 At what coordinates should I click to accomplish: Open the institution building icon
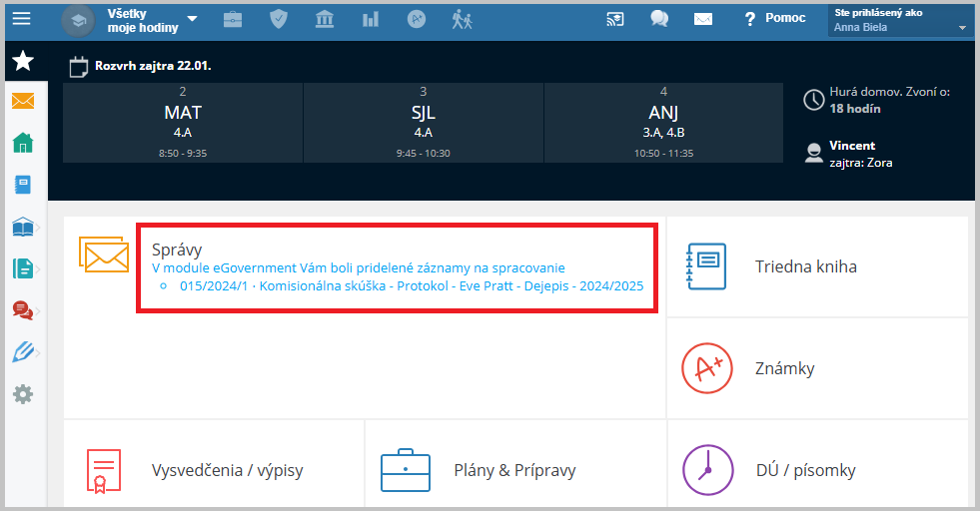pyautogui.click(x=325, y=19)
